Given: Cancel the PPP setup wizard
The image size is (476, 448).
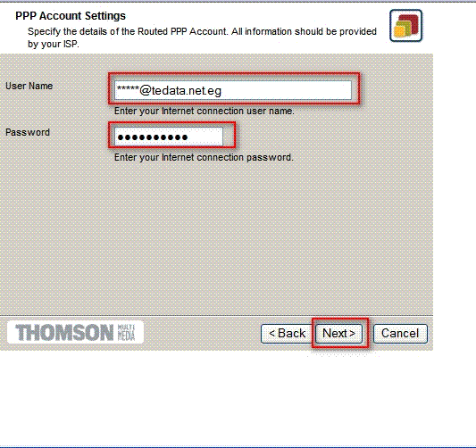Looking at the screenshot, I should tap(400, 334).
